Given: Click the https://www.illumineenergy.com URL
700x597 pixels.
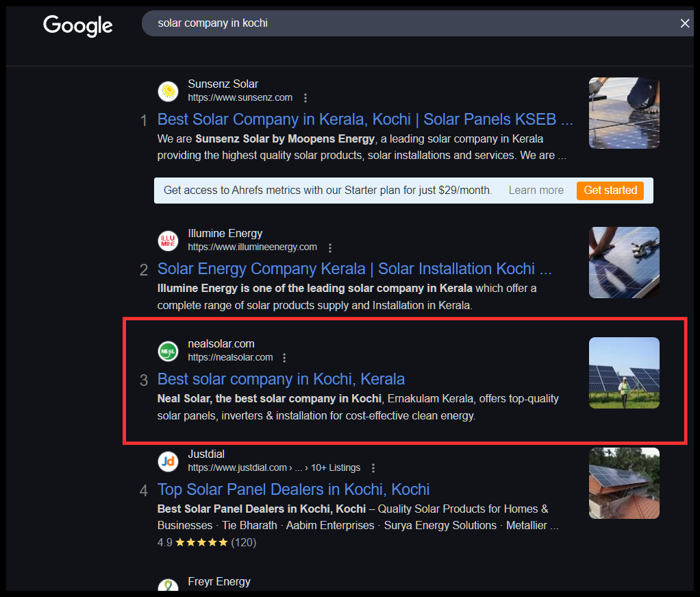Looking at the screenshot, I should click(x=252, y=247).
